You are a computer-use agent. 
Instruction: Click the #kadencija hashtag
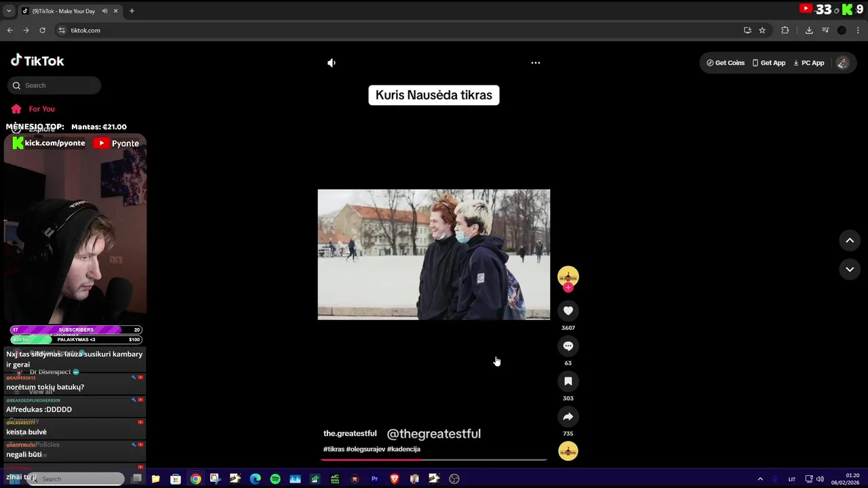[403, 449]
